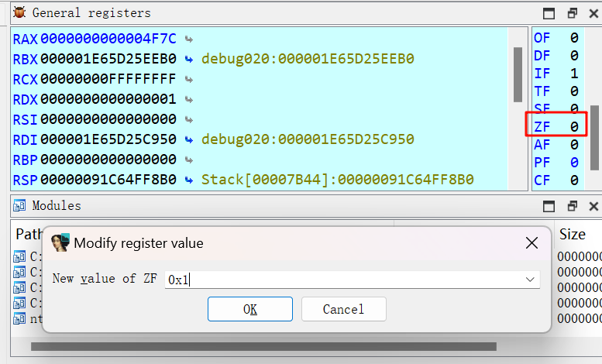Screen dimensions: 602x364
Task: Close the Modify register value dialog
Action: [x=531, y=243]
